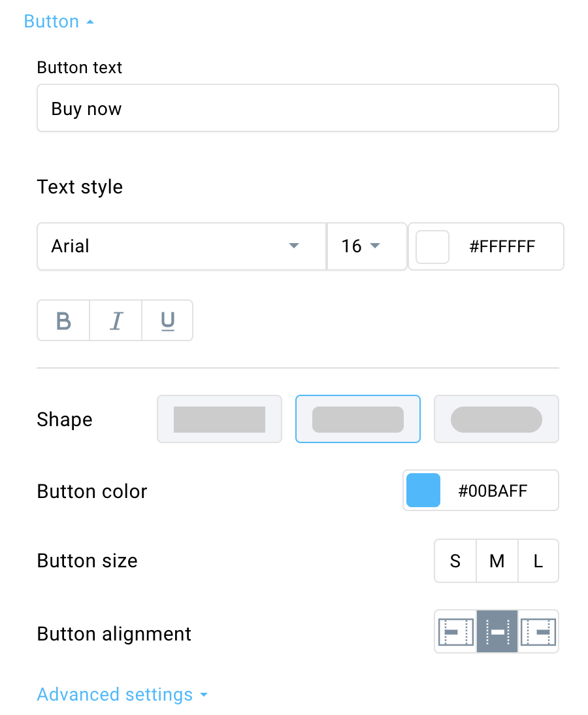Collapse the Button section header

(x=59, y=22)
